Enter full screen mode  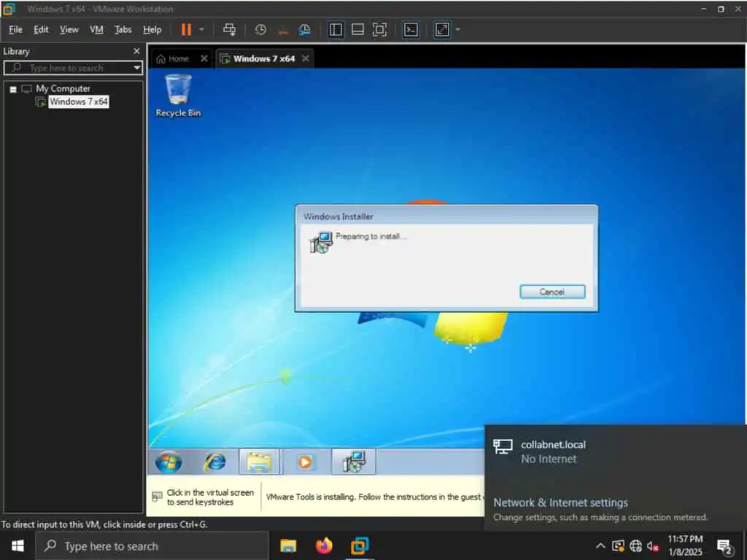(x=379, y=29)
